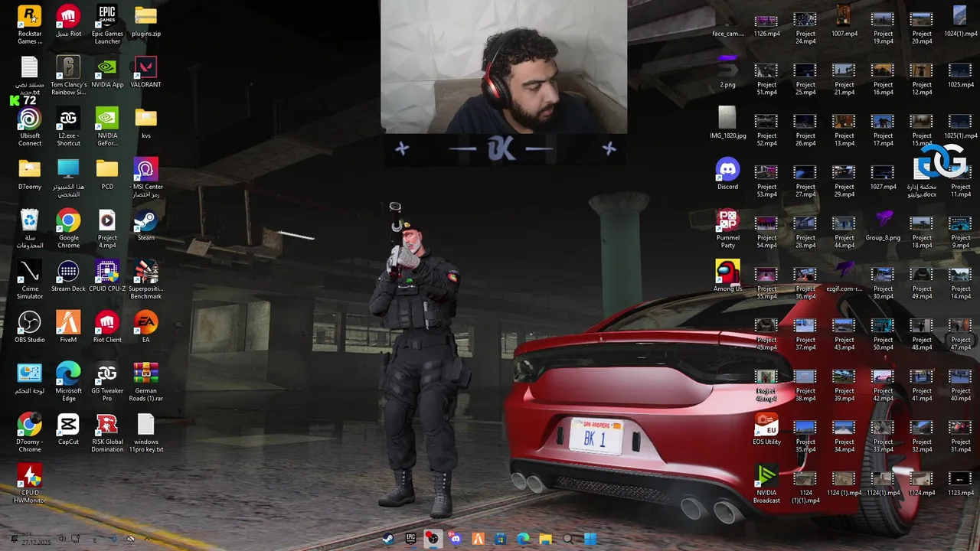Launch Google Chrome desktop shortcut
This screenshot has height=551, width=980.
[68, 228]
